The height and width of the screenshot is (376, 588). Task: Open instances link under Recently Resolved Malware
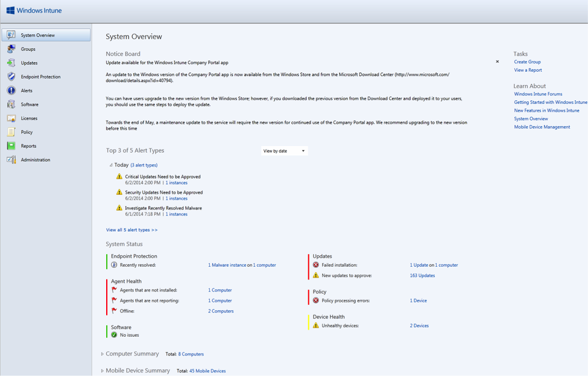(177, 214)
